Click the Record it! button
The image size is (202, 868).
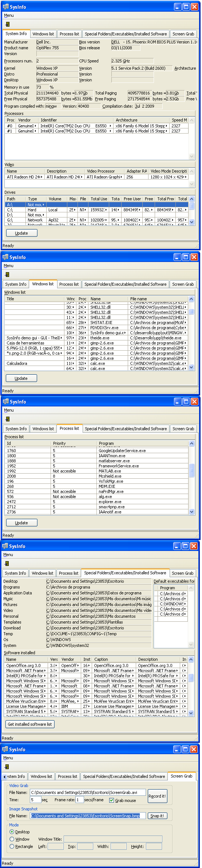(x=157, y=796)
